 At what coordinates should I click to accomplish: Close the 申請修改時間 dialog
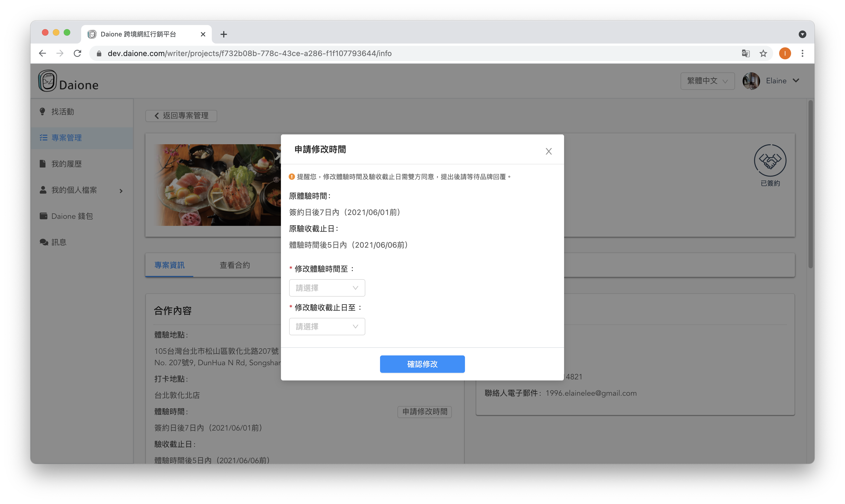(549, 151)
